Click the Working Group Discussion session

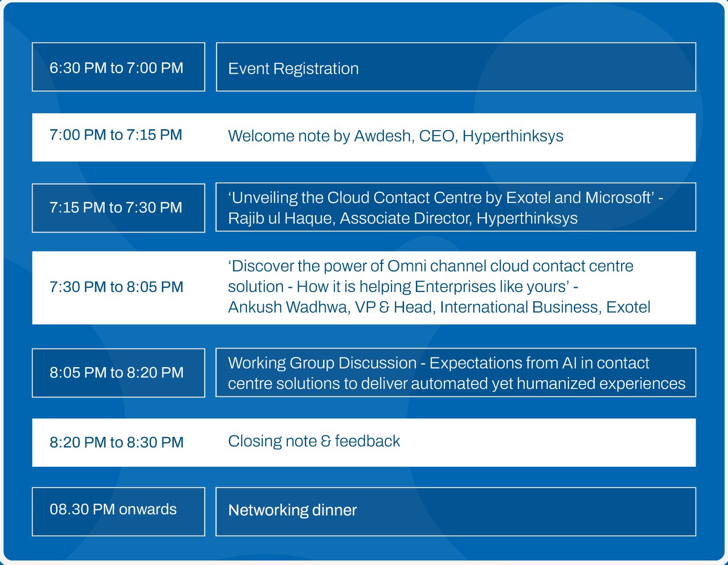coord(456,373)
